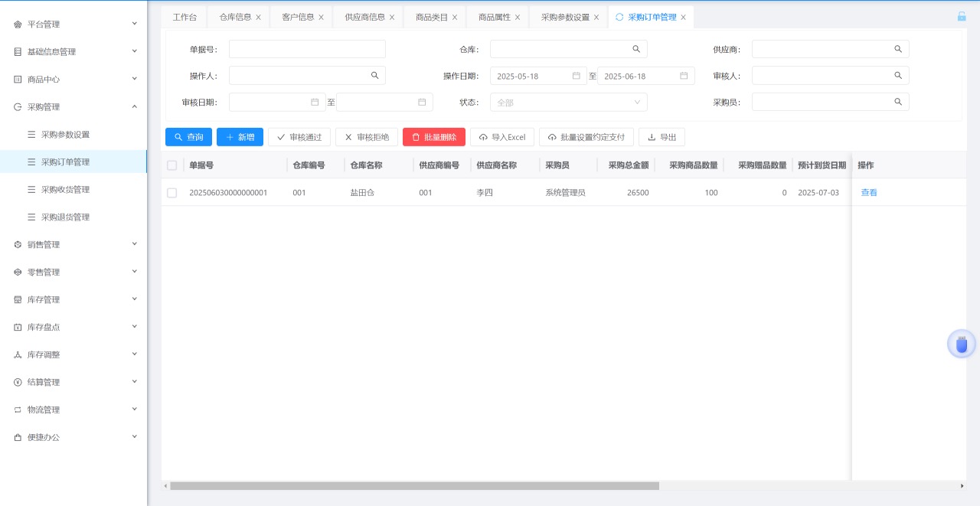980x506 pixels.
Task: Close the 仓库信息 tab
Action: tap(258, 17)
